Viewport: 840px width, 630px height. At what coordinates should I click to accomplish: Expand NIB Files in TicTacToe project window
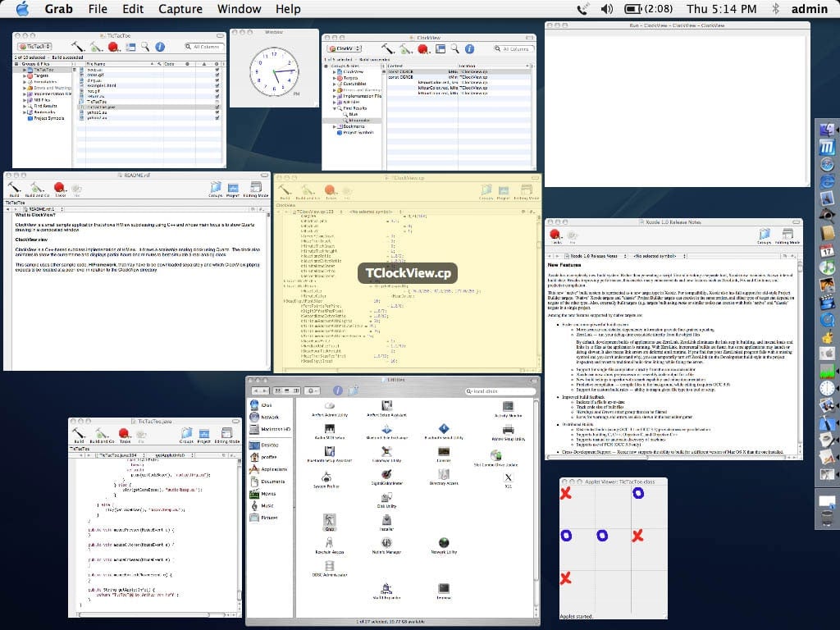[24, 100]
